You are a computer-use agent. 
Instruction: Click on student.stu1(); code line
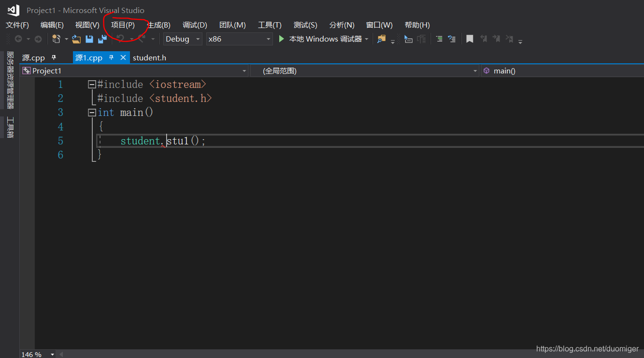coord(163,141)
